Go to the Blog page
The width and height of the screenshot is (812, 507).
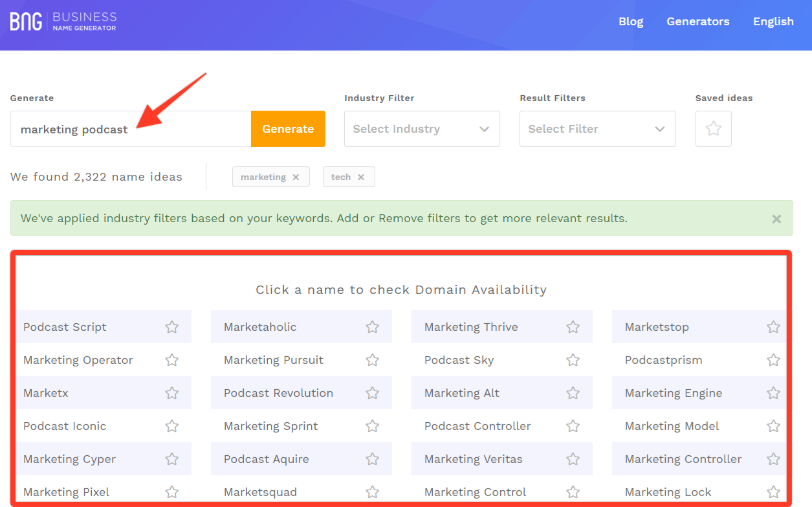(x=631, y=21)
